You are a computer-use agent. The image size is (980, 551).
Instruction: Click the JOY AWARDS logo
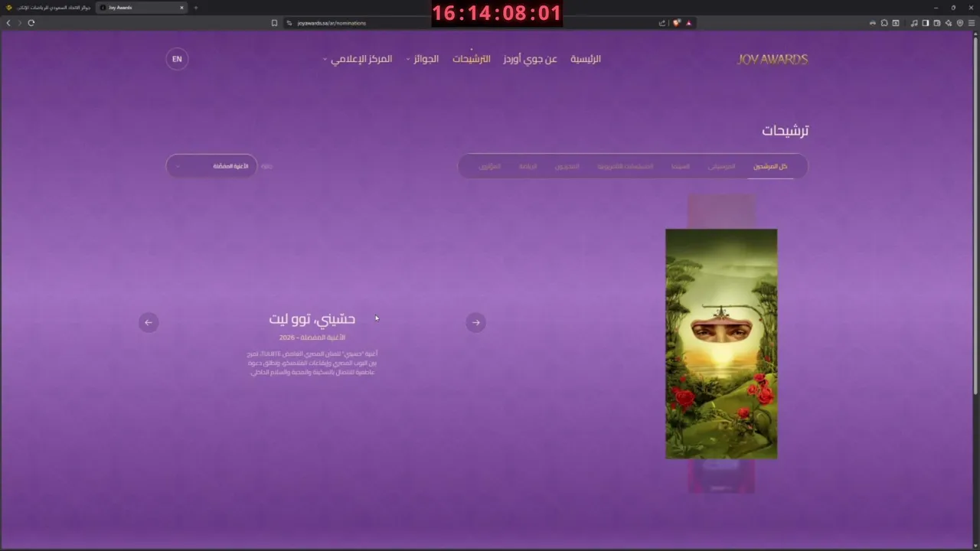(x=773, y=59)
